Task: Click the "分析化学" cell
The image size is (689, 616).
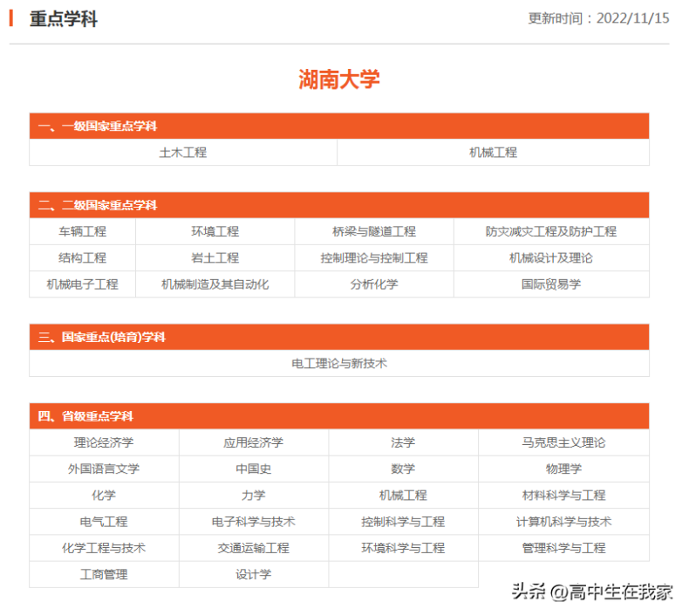Action: click(x=374, y=284)
